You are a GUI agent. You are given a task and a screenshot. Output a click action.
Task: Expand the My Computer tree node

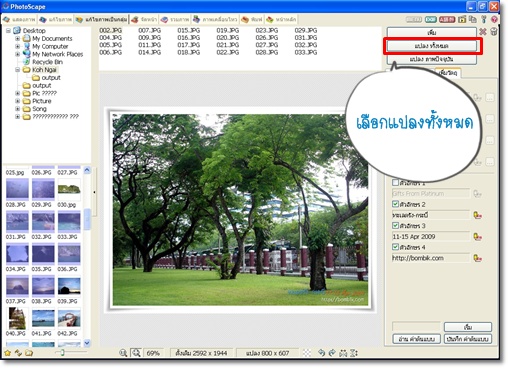(18, 46)
